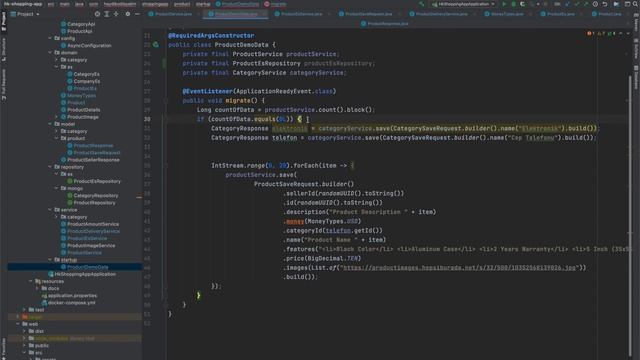This screenshot has height=360, width=640.
Task: Expand all icon in Project panel header
Action: pos(107,14)
